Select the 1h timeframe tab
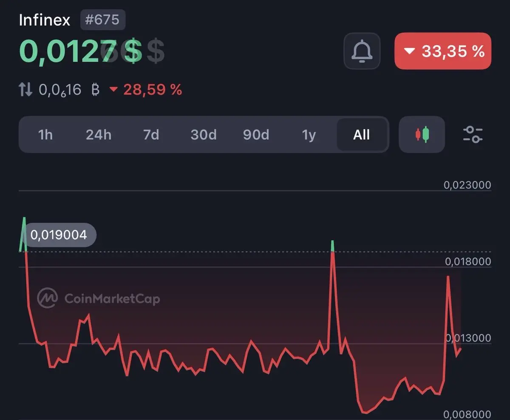Image resolution: width=510 pixels, height=420 pixels. [x=45, y=135]
